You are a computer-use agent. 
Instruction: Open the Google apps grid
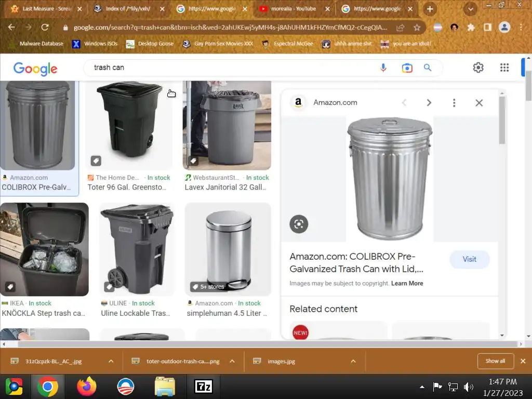tap(504, 68)
